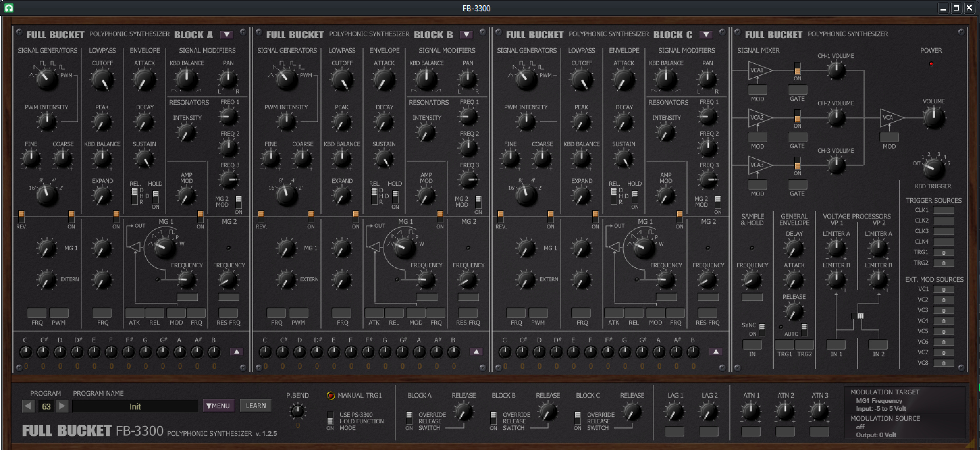
Task: Click the voltage processor horizontal slider switch
Action: 858,316
